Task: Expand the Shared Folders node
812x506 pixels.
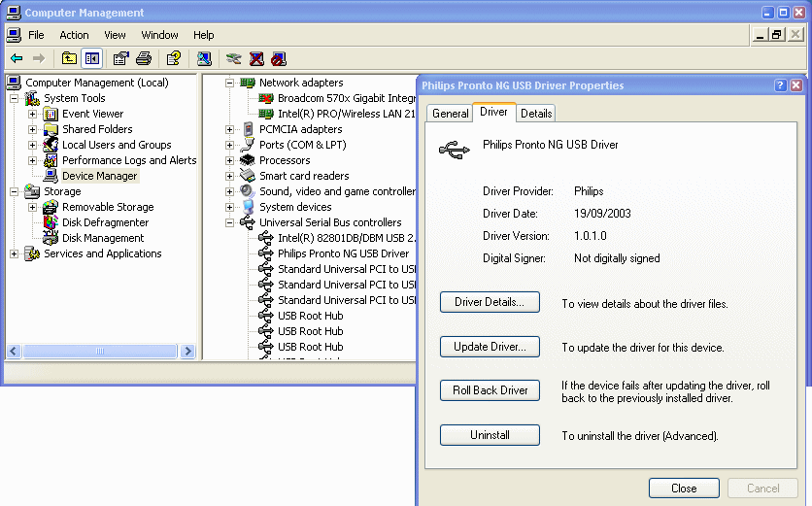Action: pyautogui.click(x=33, y=129)
